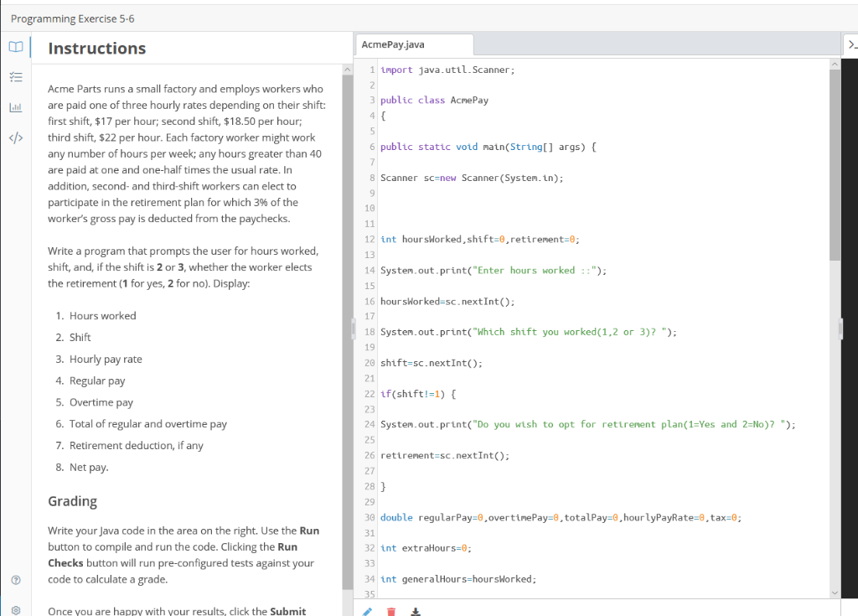Screen dimensions: 858x616
Task: Click the Scanner sc=new Scanner line
Action: click(472, 178)
